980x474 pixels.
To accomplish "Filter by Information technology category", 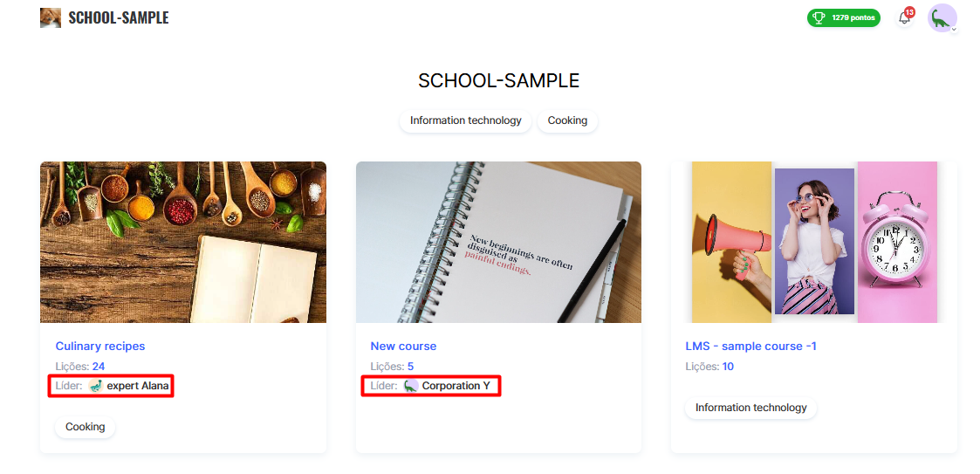I will [x=466, y=120].
